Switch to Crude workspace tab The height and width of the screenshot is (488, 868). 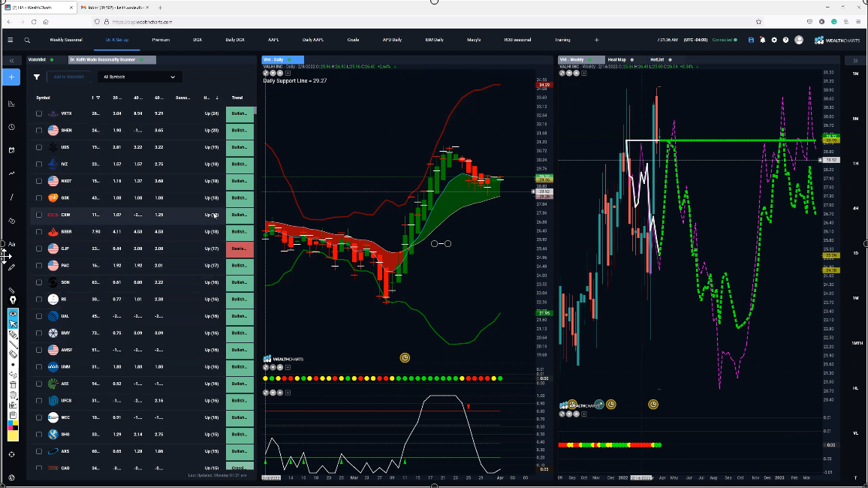(353, 40)
